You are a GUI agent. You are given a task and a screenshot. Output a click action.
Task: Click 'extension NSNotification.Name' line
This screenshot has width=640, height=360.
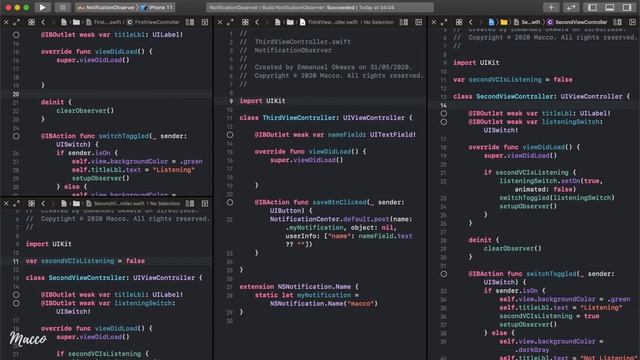pyautogui.click(x=298, y=287)
